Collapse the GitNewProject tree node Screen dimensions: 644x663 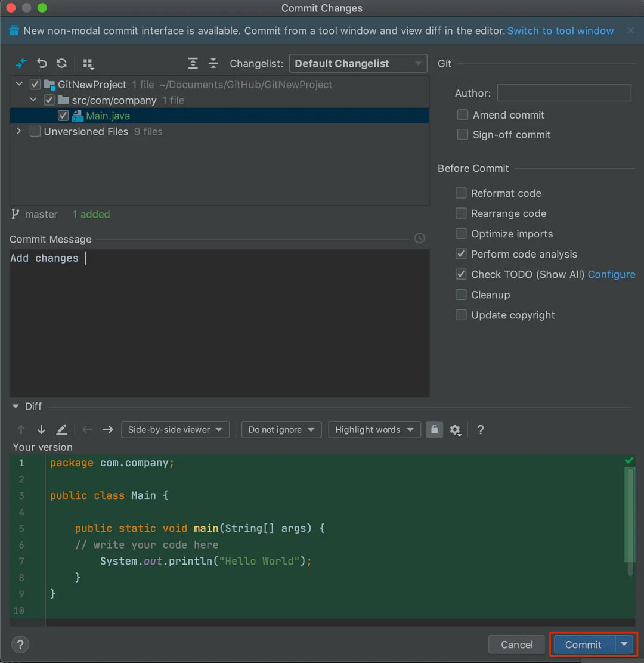pos(19,84)
